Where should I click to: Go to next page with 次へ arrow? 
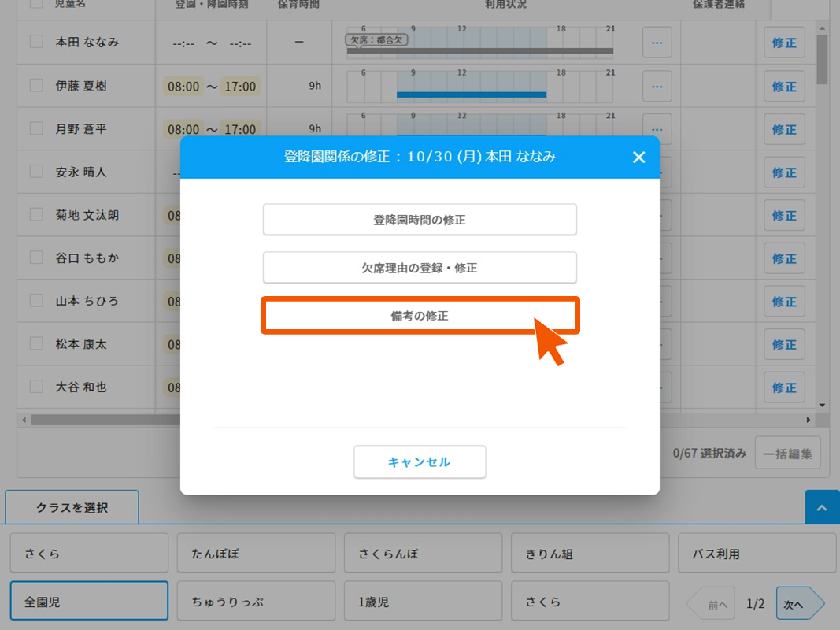point(798,604)
